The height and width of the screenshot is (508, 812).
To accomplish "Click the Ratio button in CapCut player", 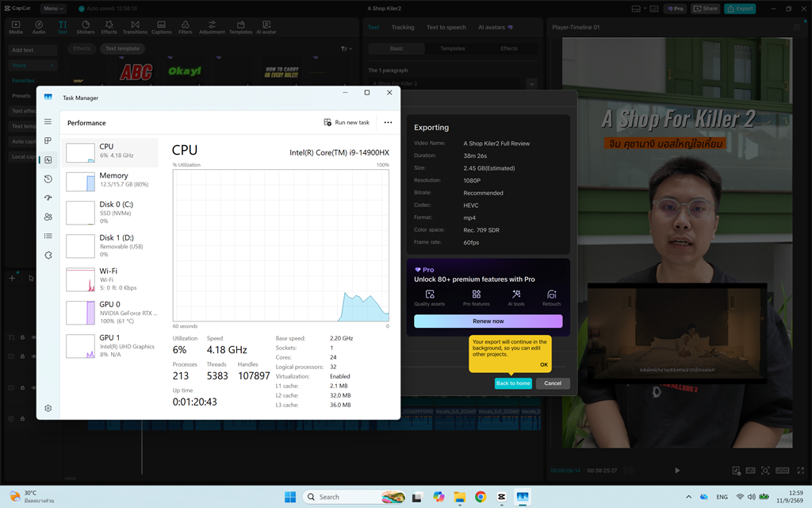I will 782,470.
